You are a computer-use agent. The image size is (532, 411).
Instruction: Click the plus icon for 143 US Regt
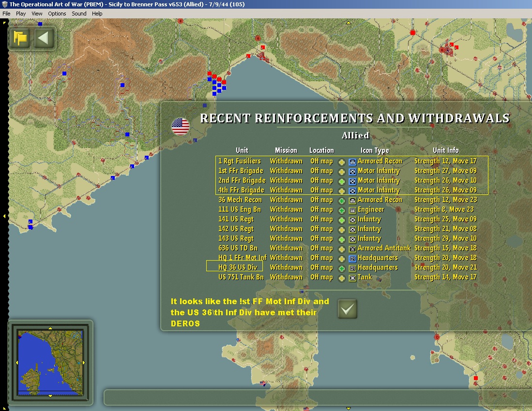[x=342, y=239]
